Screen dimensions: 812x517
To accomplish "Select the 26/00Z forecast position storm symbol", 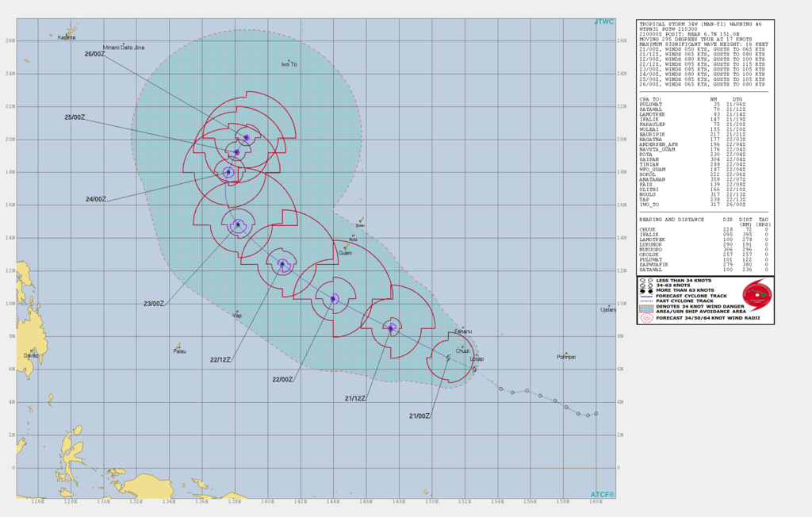I will (x=247, y=138).
